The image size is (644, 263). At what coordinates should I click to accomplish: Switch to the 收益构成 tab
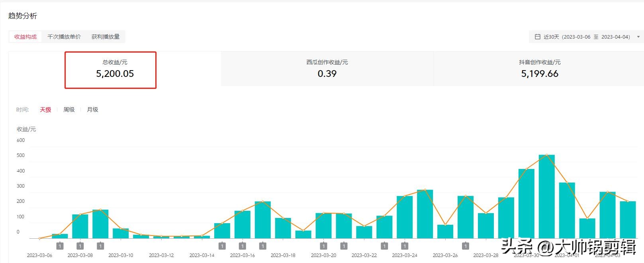(x=25, y=37)
